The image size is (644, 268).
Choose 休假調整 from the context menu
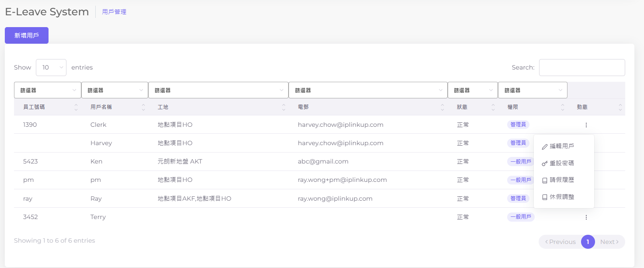(x=564, y=197)
